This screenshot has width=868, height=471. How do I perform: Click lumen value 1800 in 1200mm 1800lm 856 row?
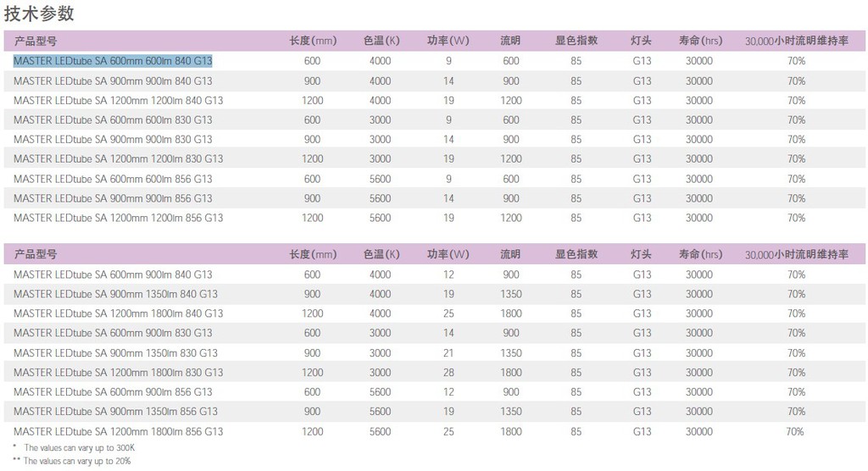coord(511,431)
